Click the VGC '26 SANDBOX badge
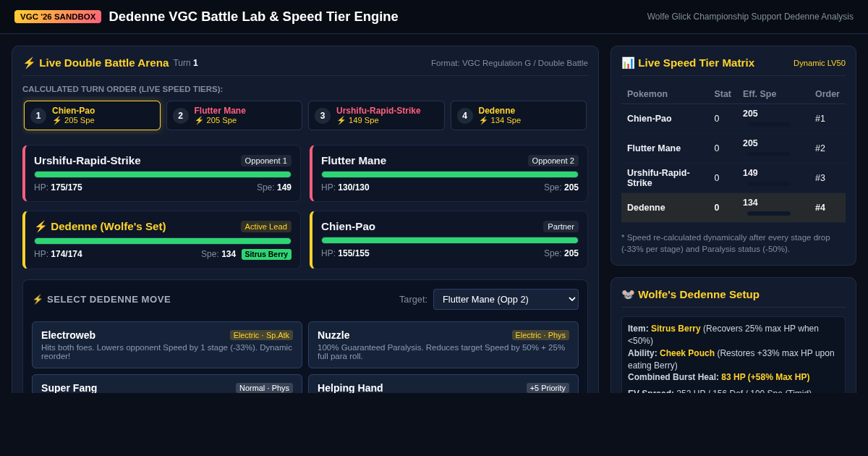Image resolution: width=868 pixels, height=456 pixels. click(58, 17)
